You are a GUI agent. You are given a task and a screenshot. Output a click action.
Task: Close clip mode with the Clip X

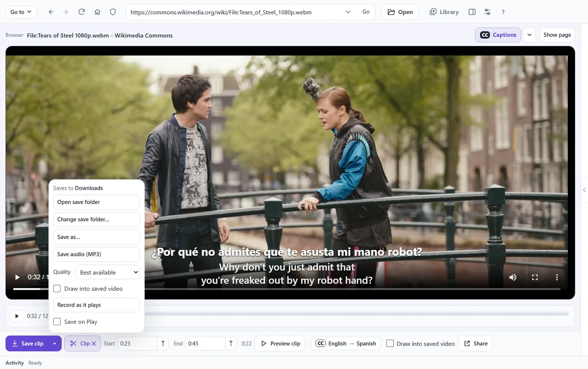(94, 343)
